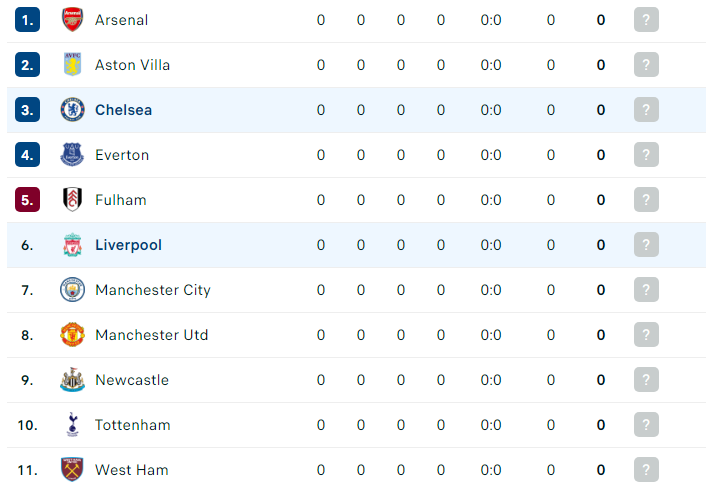The height and width of the screenshot is (492, 706).
Task: Click the question mark box in West Ham row
Action: pos(646,469)
